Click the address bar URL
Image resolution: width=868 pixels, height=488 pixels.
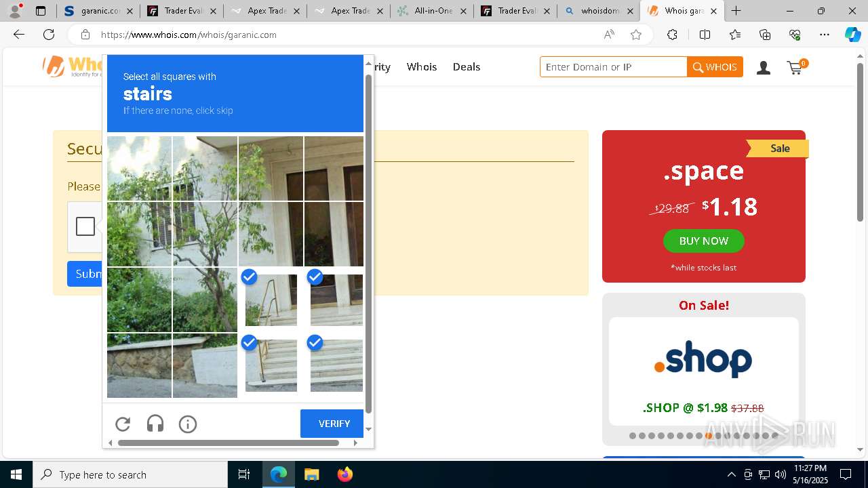coord(189,35)
